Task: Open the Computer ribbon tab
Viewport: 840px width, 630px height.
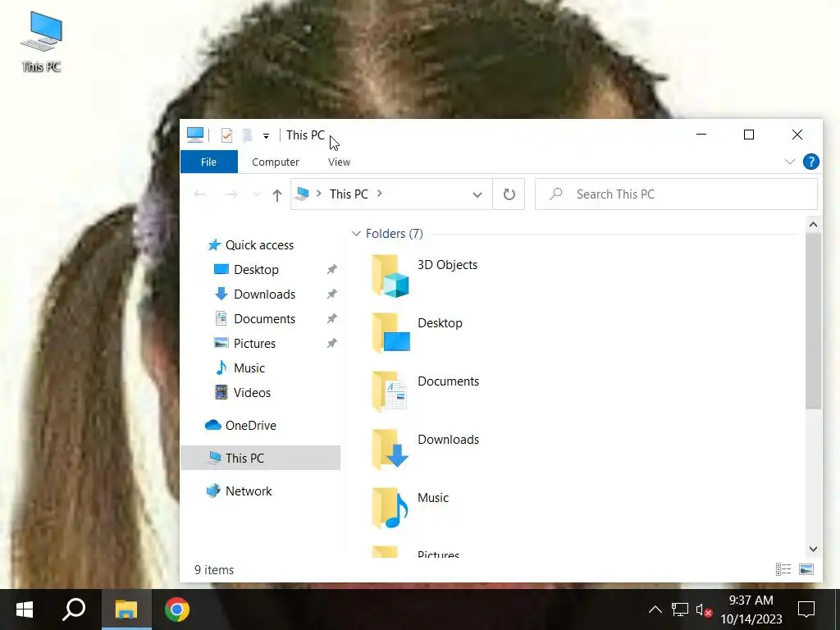Action: coord(276,162)
